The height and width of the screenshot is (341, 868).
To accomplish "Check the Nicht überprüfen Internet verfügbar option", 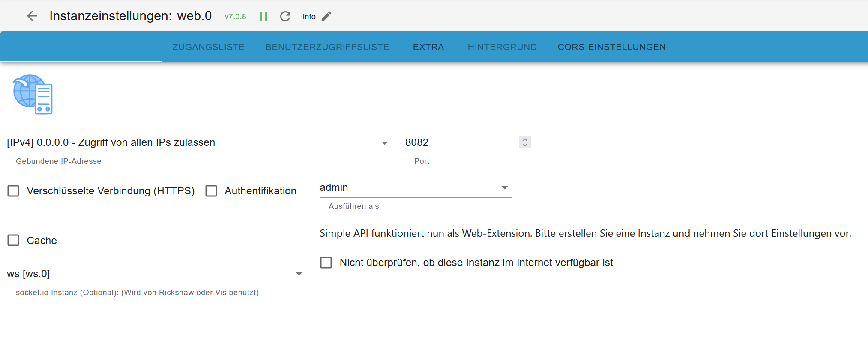I will pyautogui.click(x=326, y=263).
